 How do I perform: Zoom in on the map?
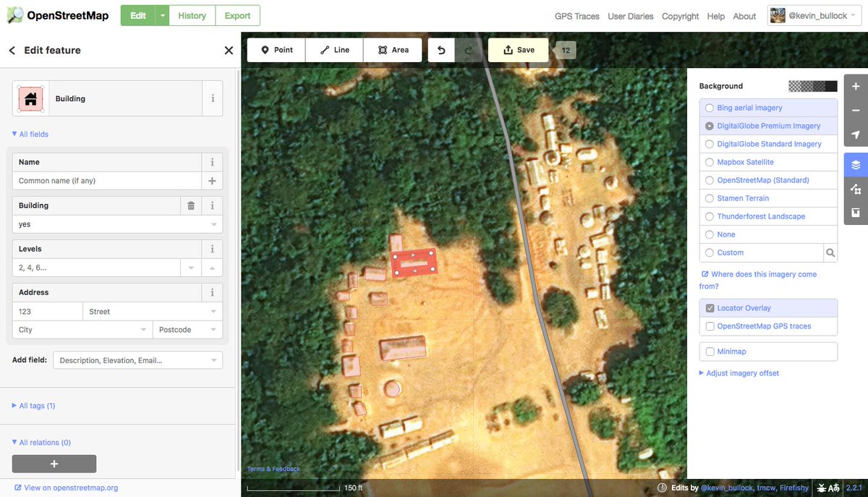tap(856, 86)
